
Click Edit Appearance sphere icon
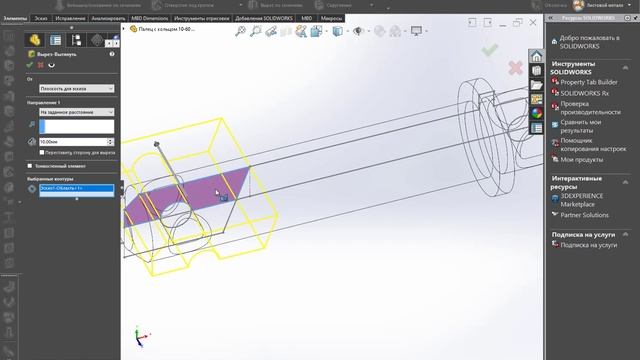coord(380,31)
